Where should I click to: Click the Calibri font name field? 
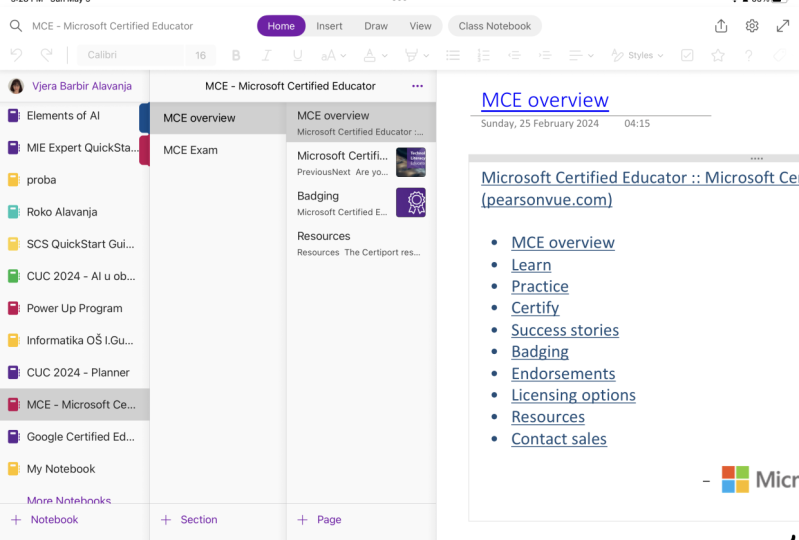[x=130, y=55]
